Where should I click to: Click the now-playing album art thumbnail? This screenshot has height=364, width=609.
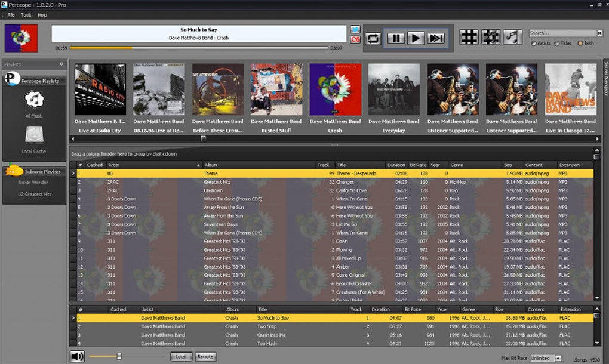pos(21,38)
